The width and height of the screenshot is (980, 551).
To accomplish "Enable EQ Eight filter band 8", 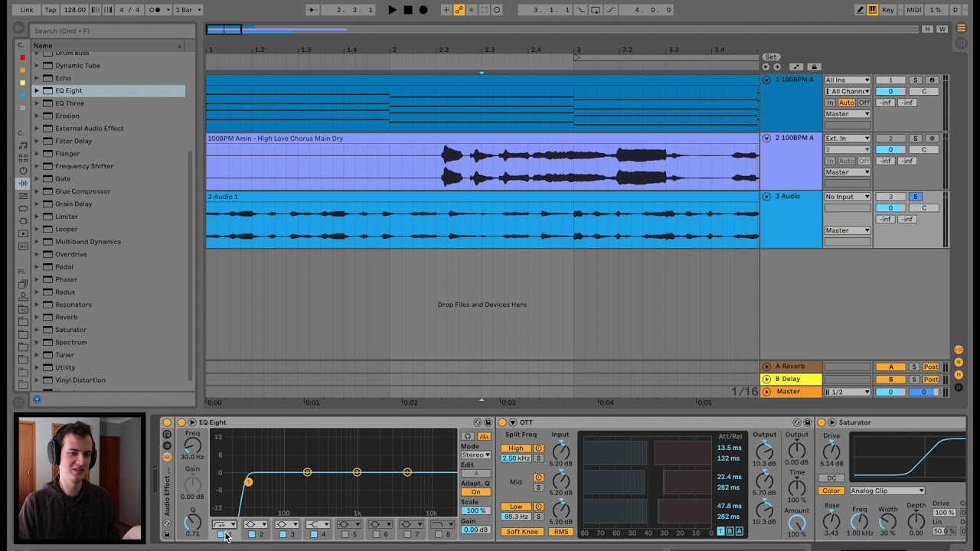I will click(x=439, y=534).
